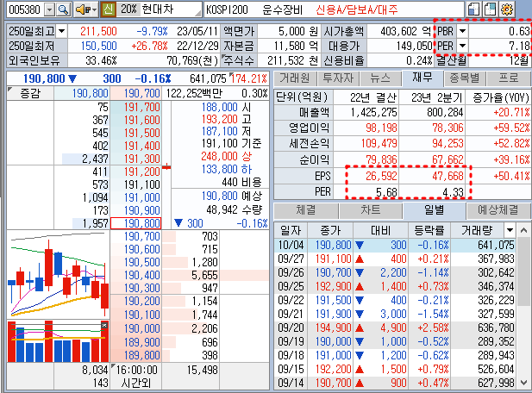Click the current price 190,800 header
The width and height of the screenshot is (532, 393).
point(44,78)
